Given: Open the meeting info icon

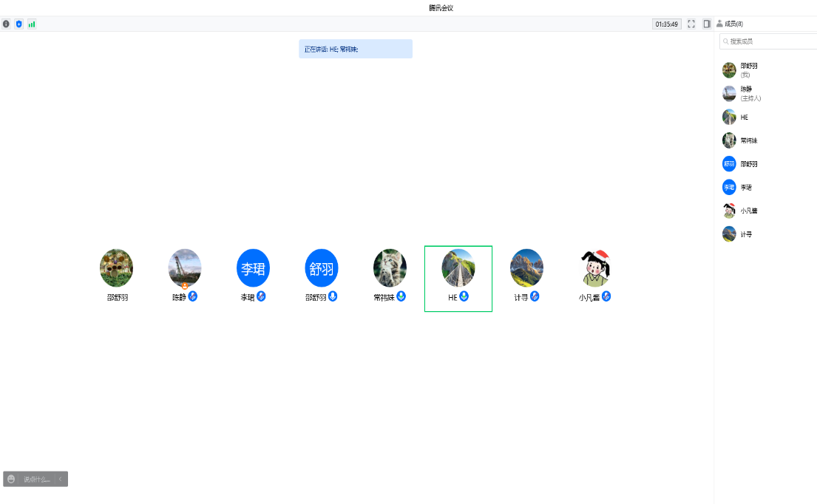Looking at the screenshot, I should (7, 24).
